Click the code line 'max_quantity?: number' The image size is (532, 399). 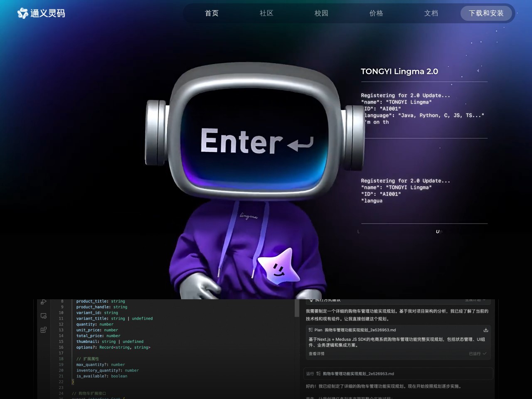point(101,365)
